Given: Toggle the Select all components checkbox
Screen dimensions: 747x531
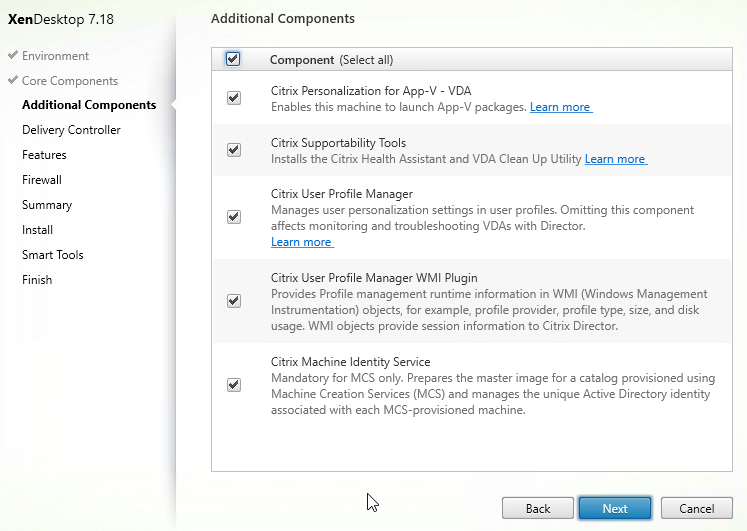Looking at the screenshot, I should click(x=233, y=59).
